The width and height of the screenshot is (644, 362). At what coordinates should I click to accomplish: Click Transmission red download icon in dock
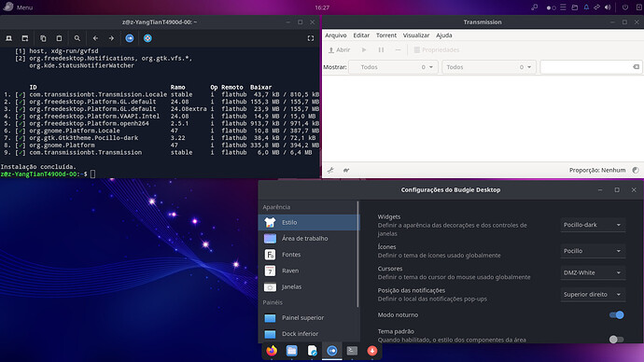pos(372,351)
